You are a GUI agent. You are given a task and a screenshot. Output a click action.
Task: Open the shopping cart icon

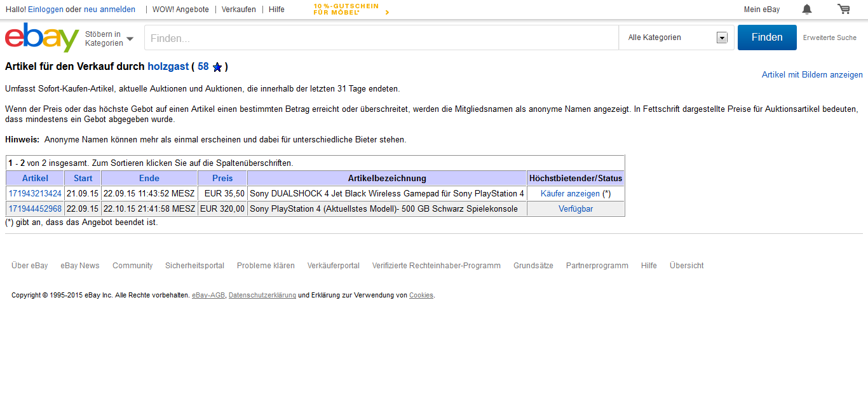(x=843, y=9)
